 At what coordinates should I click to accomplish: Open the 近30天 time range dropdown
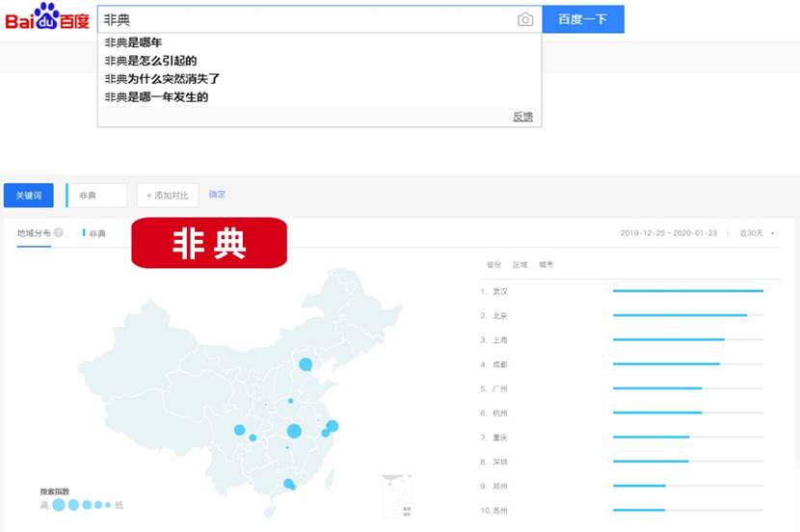(756, 233)
